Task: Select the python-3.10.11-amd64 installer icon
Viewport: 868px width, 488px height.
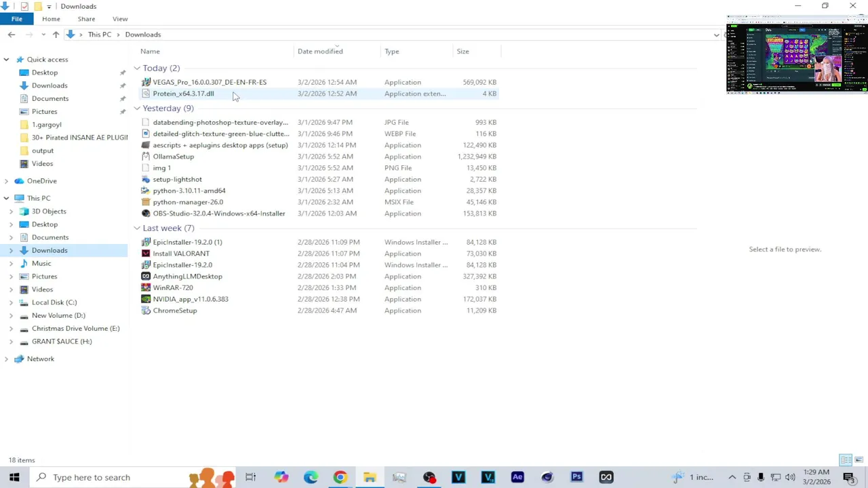Action: pos(146,191)
